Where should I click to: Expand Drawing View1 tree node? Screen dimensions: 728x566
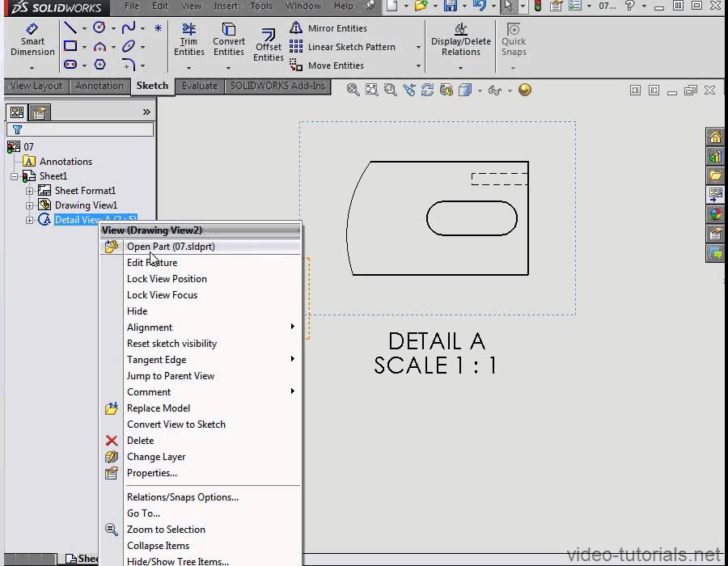click(x=29, y=205)
